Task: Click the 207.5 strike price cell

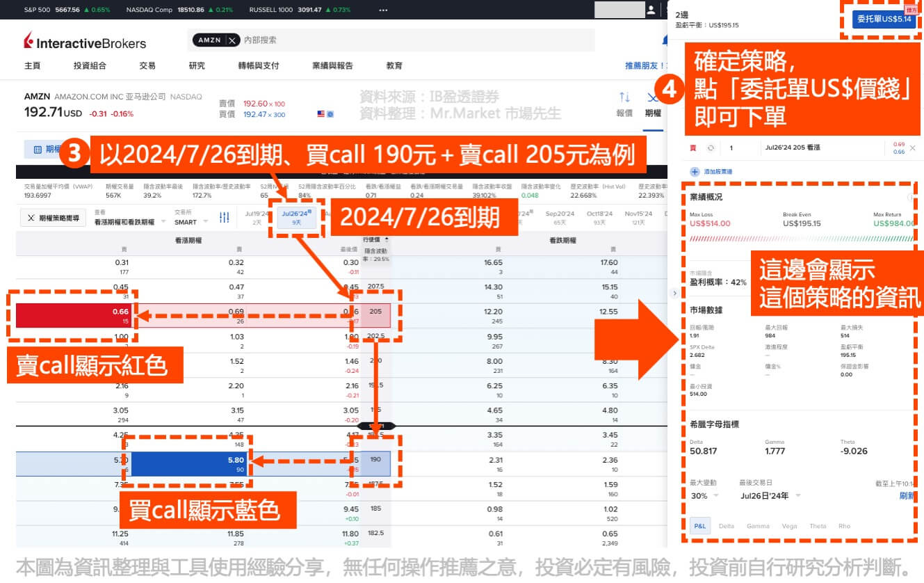Action: (376, 286)
